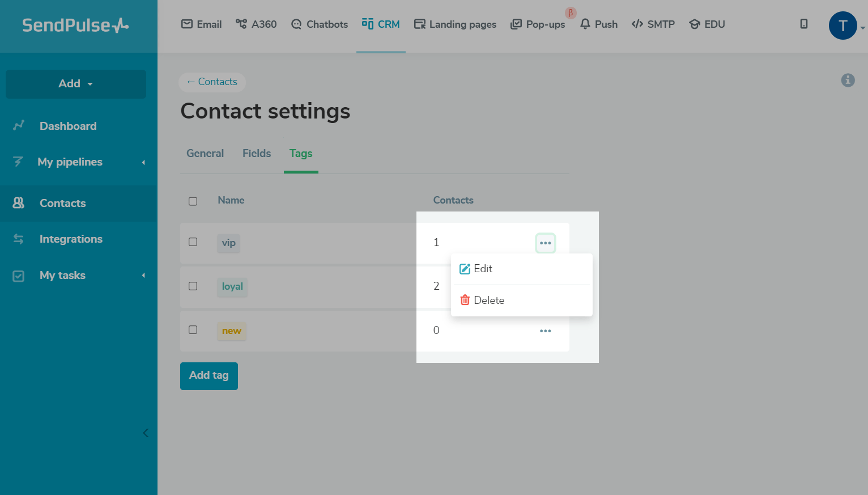Open the Chatbots section
Image resolution: width=868 pixels, height=495 pixels.
(320, 24)
